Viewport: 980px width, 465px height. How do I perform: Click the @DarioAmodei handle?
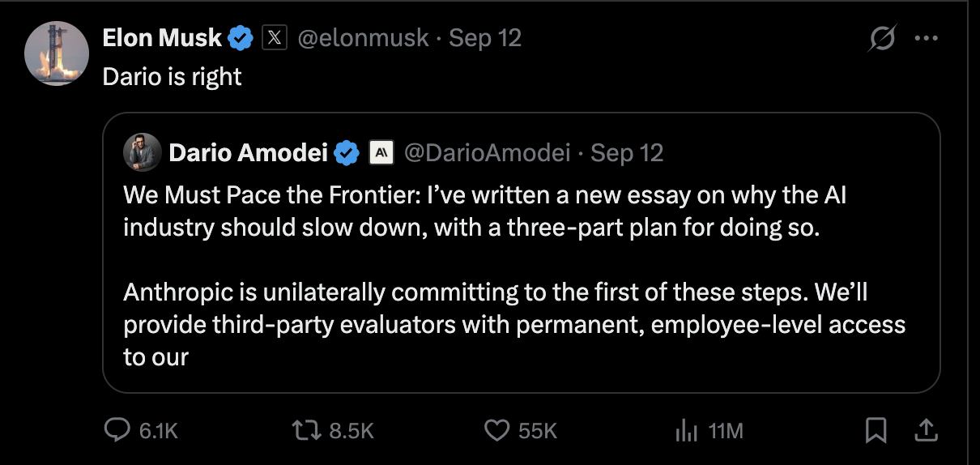[487, 152]
